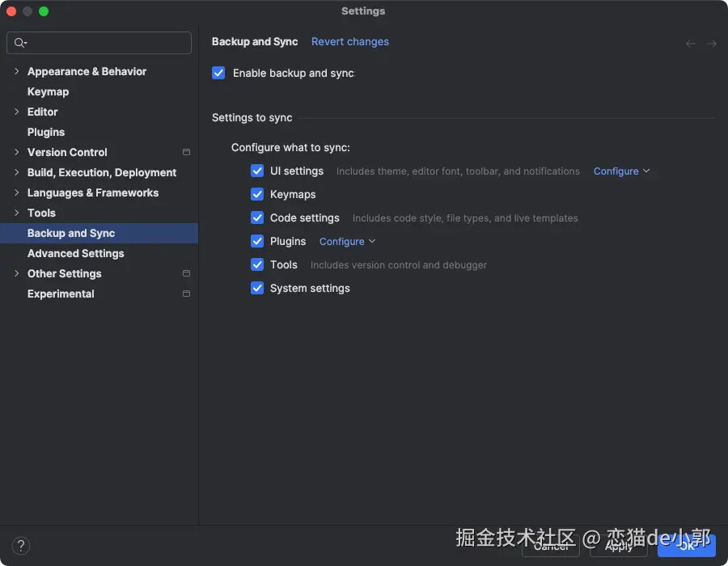
Task: Uncheck the System settings checkbox
Action: (x=257, y=288)
